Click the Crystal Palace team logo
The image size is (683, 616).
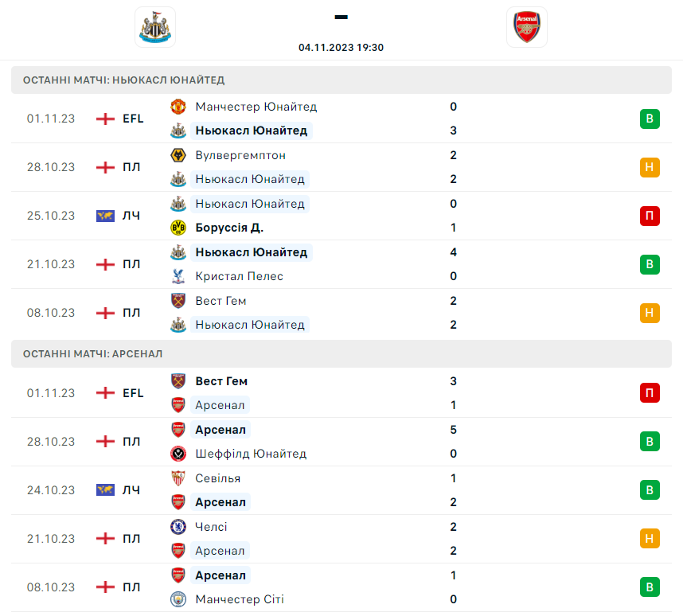coord(178,276)
